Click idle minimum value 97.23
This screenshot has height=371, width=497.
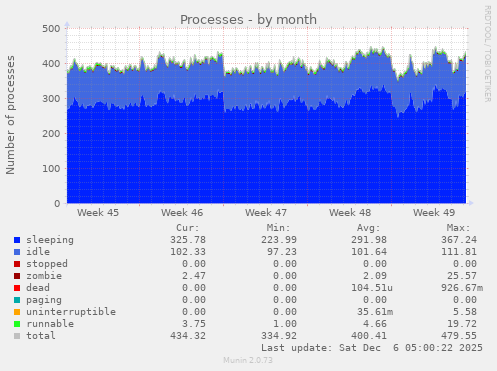click(282, 252)
